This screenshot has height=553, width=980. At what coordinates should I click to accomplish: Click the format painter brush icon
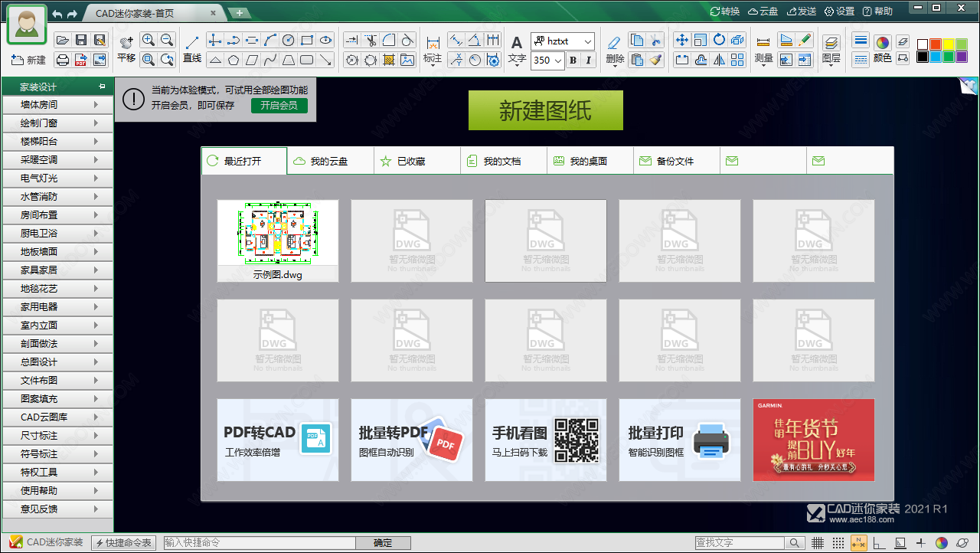(x=655, y=60)
